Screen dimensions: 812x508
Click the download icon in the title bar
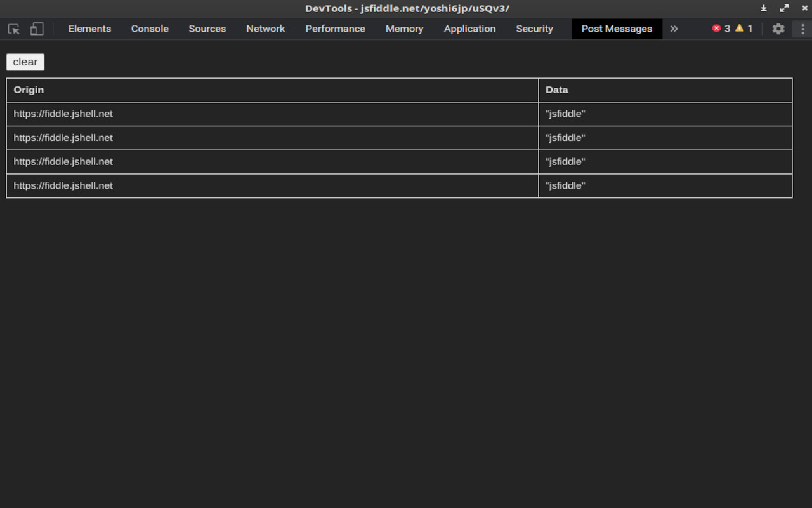tap(763, 8)
